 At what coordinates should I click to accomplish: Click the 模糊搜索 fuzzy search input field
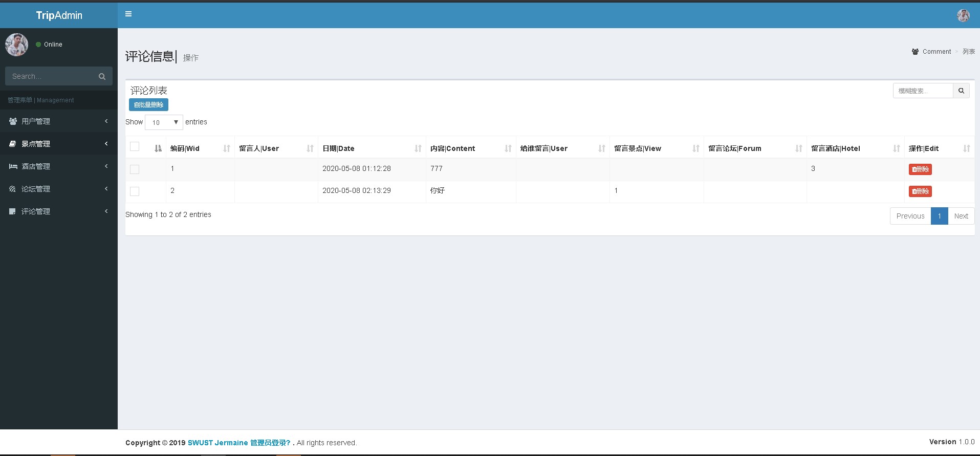click(x=922, y=91)
